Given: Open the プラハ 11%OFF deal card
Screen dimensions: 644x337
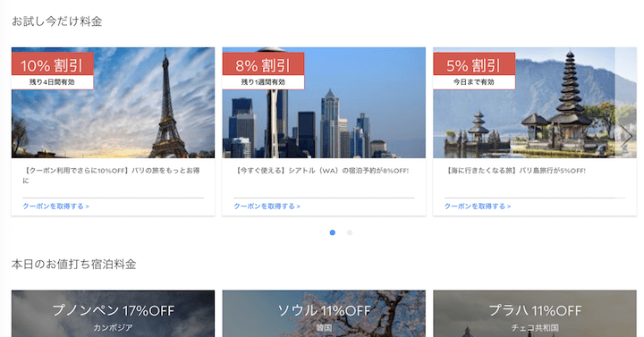Looking at the screenshot, I should pyautogui.click(x=535, y=314).
